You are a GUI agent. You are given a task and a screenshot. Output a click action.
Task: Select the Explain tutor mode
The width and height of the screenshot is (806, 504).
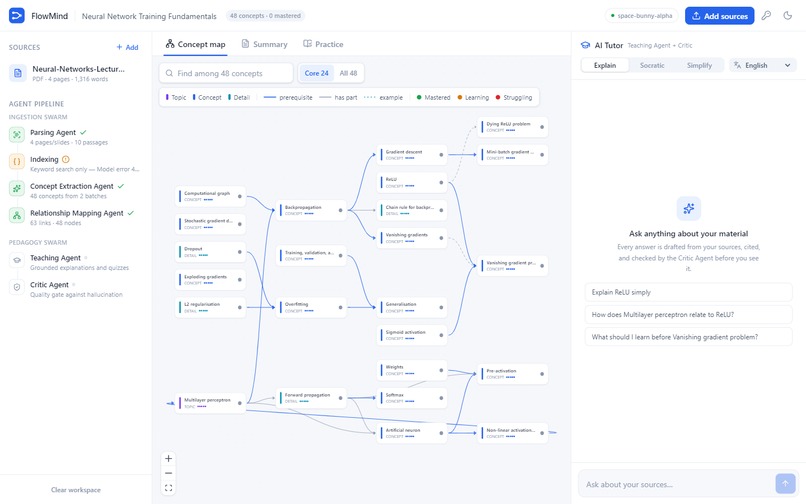[605, 65]
